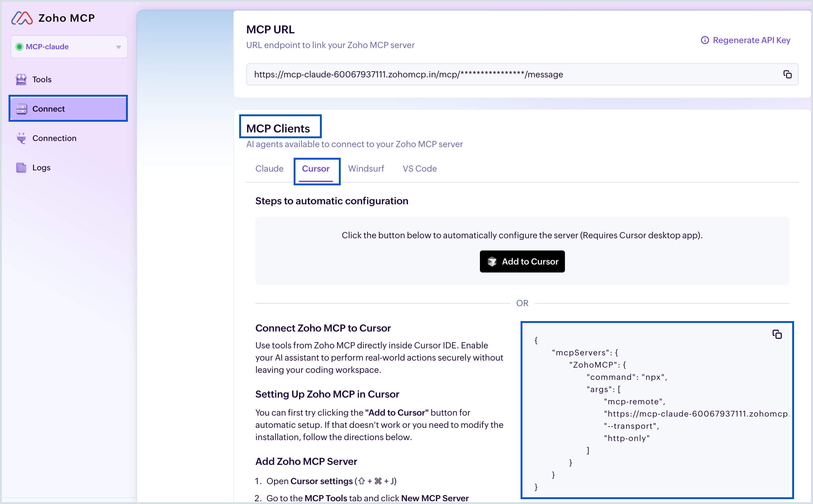Click the "mcpServers" line in code block
The image size is (813, 504).
coord(585,353)
